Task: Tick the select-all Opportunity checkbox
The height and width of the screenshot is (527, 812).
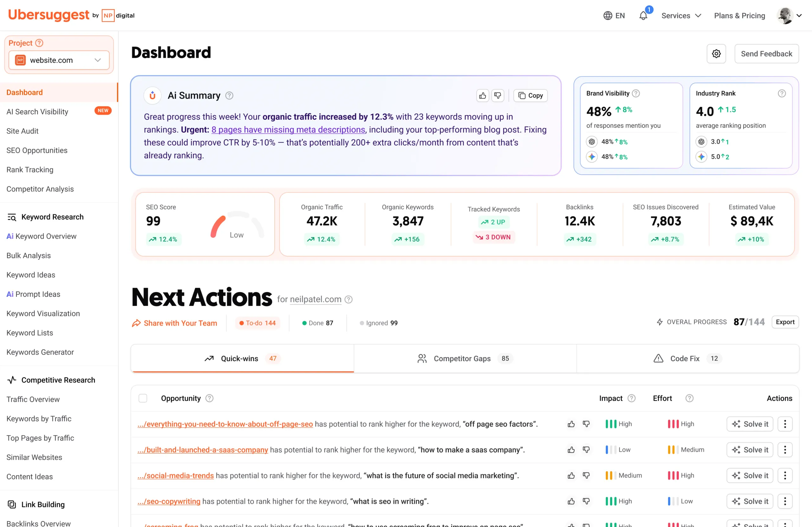Action: click(x=143, y=398)
